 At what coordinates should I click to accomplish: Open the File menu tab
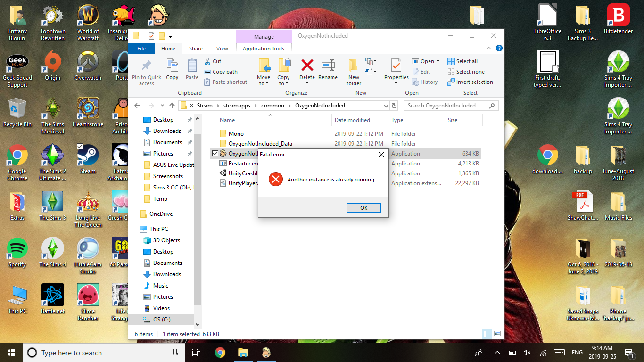click(141, 49)
